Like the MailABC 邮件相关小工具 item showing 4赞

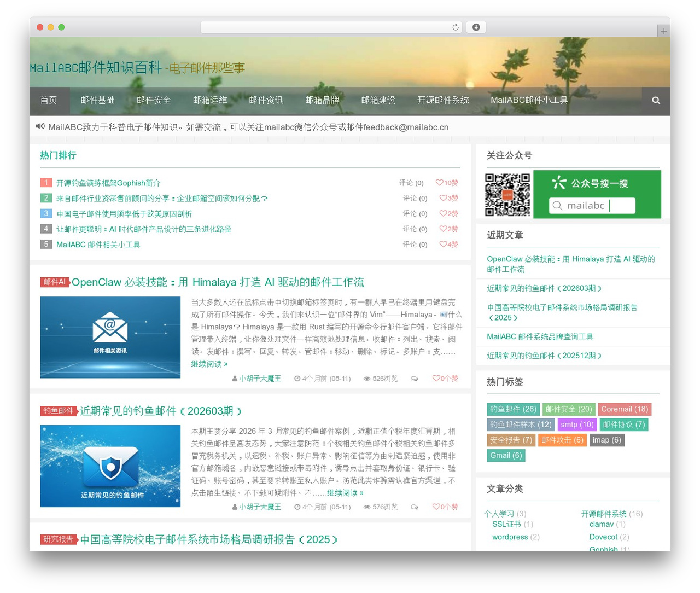click(449, 245)
